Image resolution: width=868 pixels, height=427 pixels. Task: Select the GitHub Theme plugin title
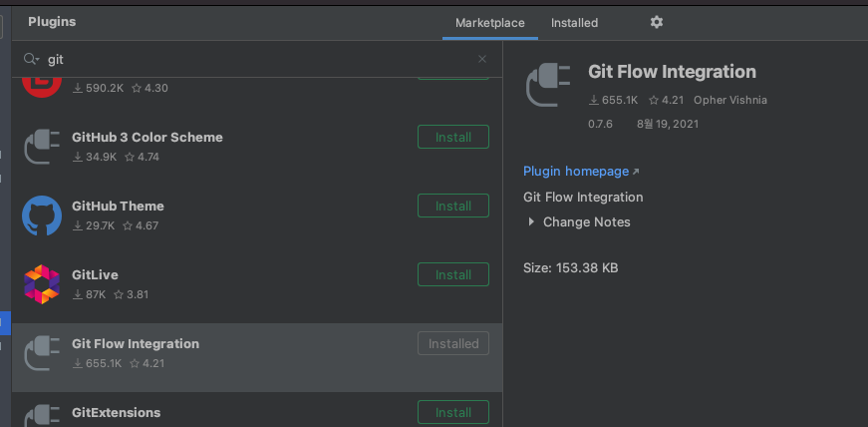pos(118,206)
